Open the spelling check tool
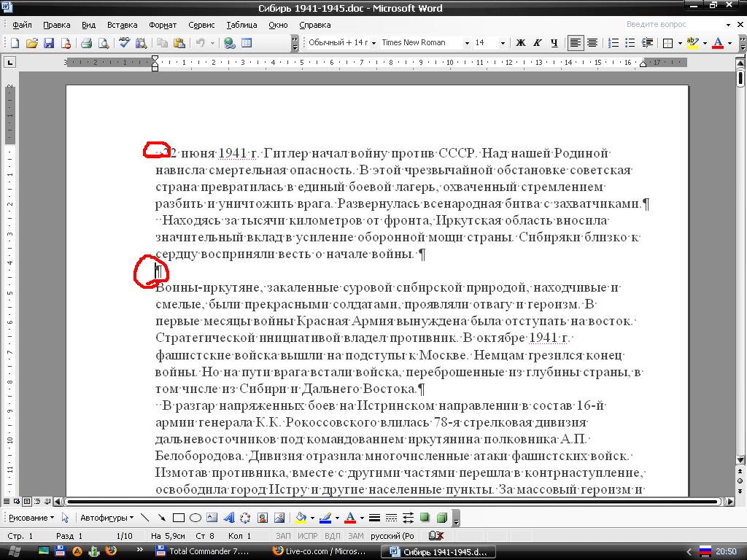 pos(124,43)
